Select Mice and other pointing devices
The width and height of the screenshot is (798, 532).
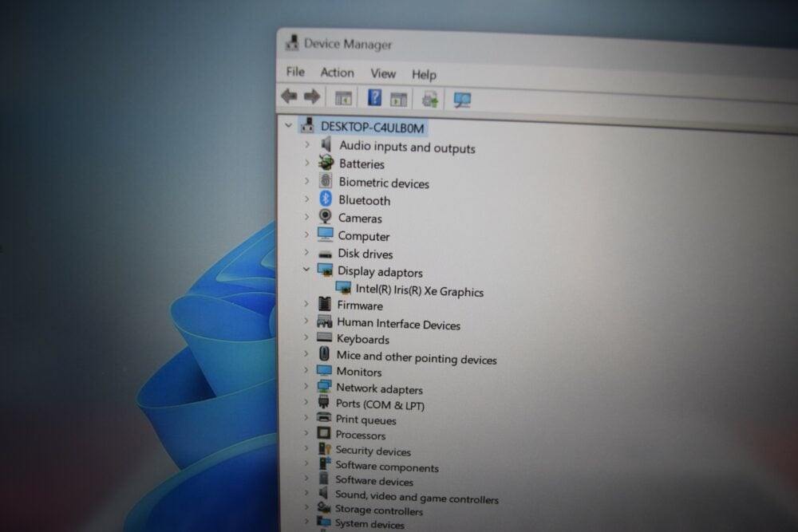point(416,357)
